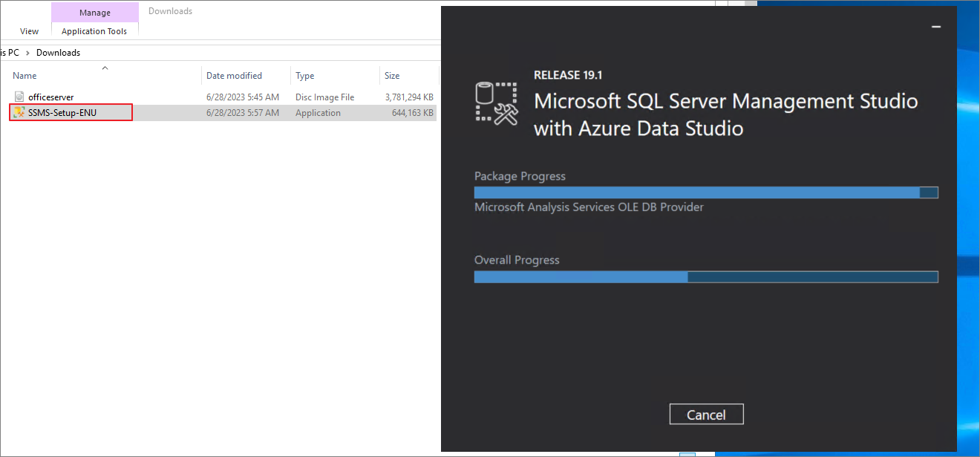Viewport: 980px width, 457px height.
Task: Click the SSMS installer tools logo icon
Action: 497,103
